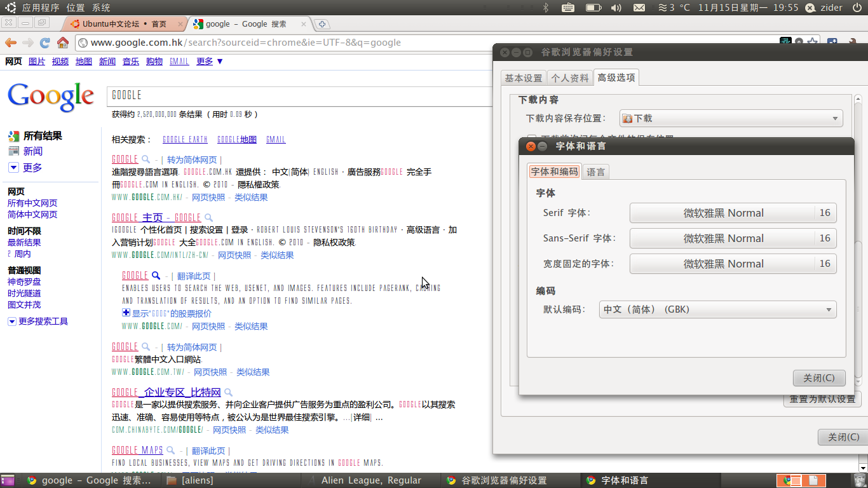Select 神奇罗盘 view in sidebar
The image size is (868, 488).
pyautogui.click(x=24, y=282)
